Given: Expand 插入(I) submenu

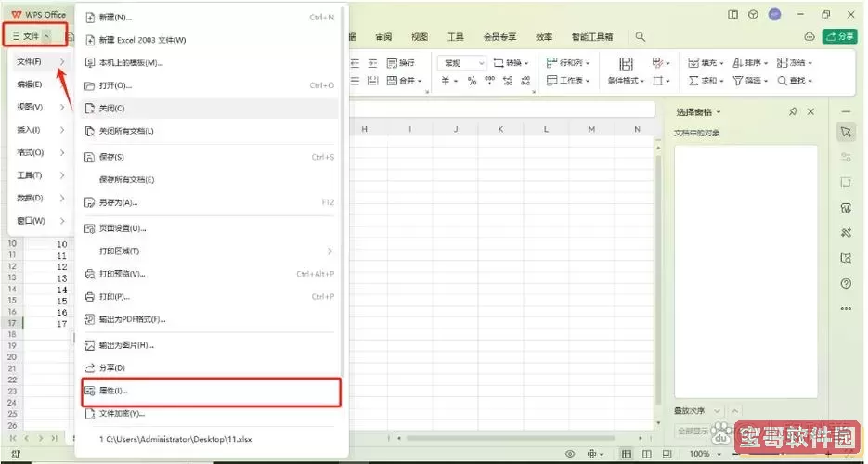Looking at the screenshot, I should (41, 130).
